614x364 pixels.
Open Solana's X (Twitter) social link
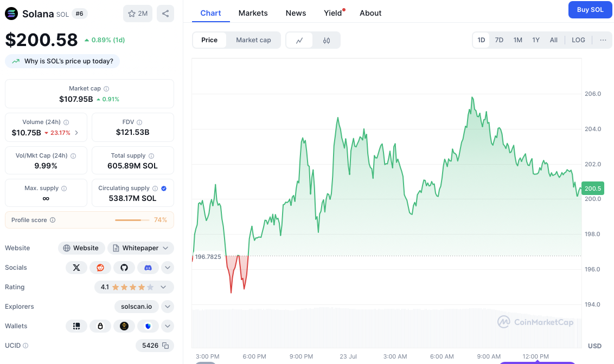(76, 268)
